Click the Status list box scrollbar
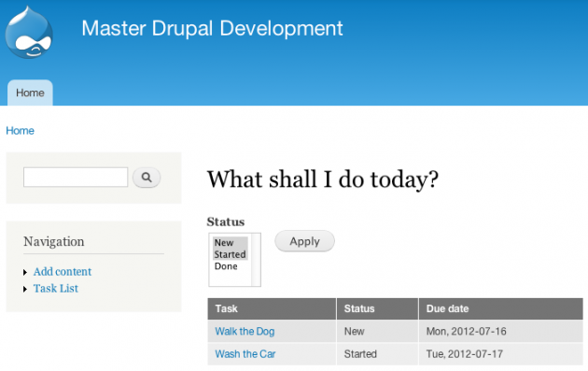The image size is (588, 371). [256, 260]
